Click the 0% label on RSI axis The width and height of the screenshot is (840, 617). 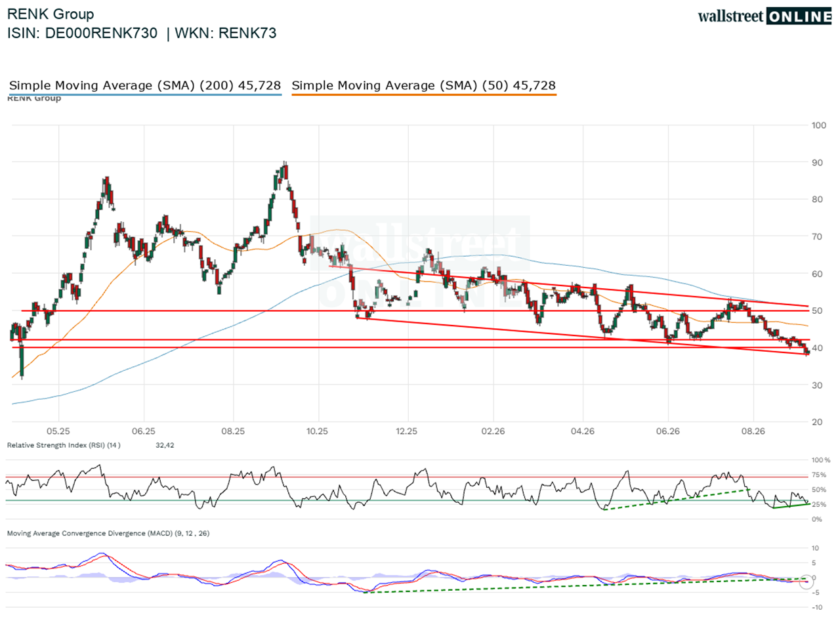point(817,519)
